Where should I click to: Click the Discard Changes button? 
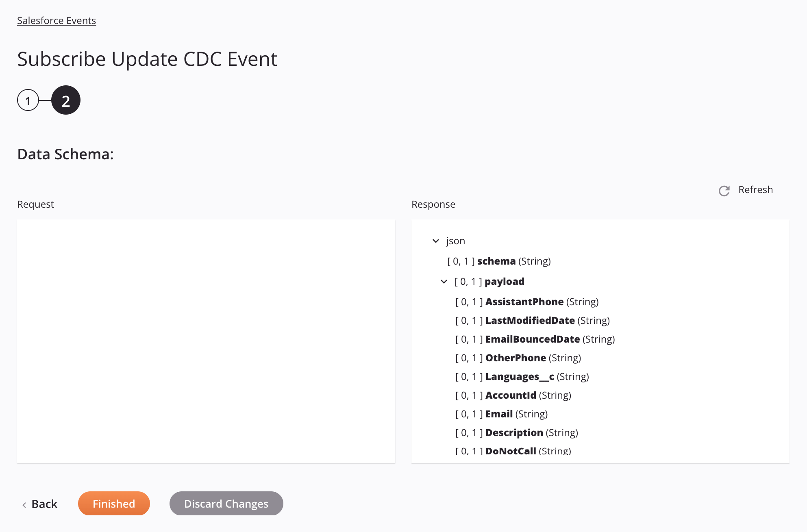pyautogui.click(x=226, y=504)
